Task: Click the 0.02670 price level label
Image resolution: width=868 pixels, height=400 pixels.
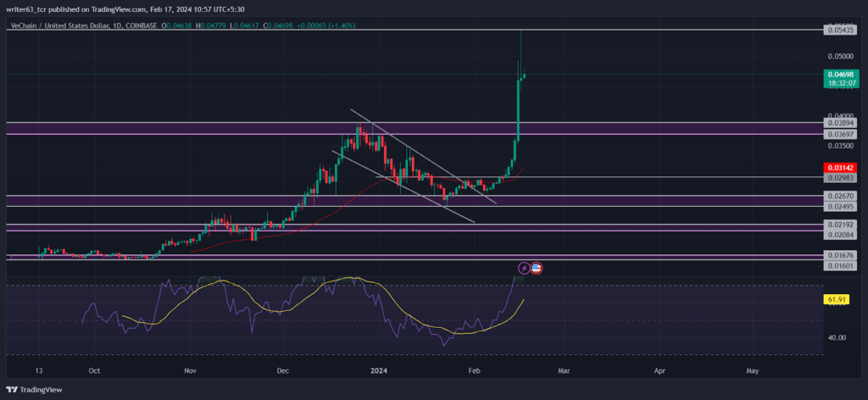Action: (x=840, y=196)
